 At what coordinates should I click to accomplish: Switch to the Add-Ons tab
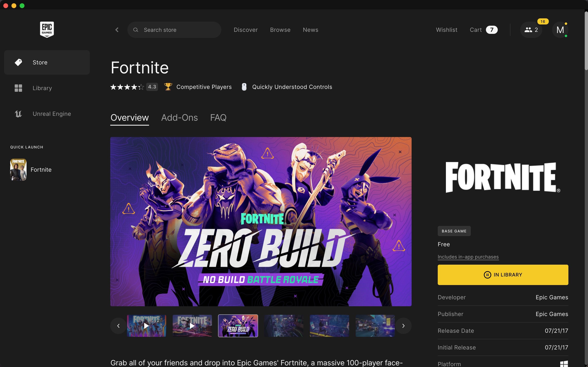[x=179, y=118]
